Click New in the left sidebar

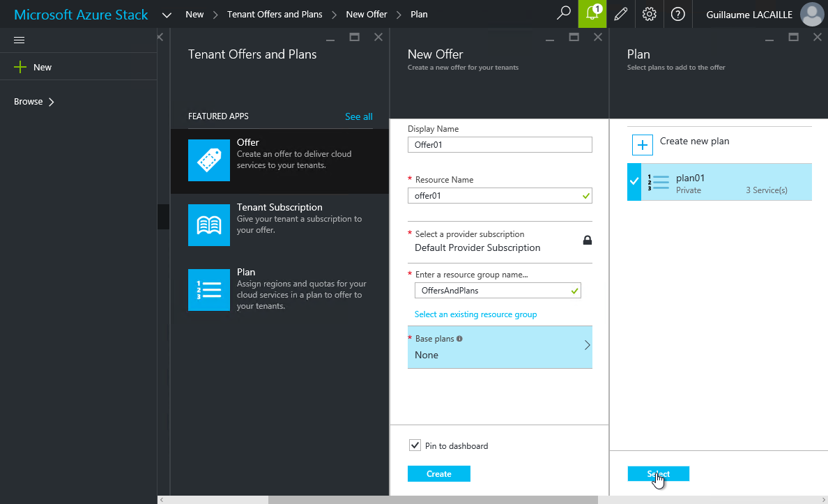coord(43,67)
